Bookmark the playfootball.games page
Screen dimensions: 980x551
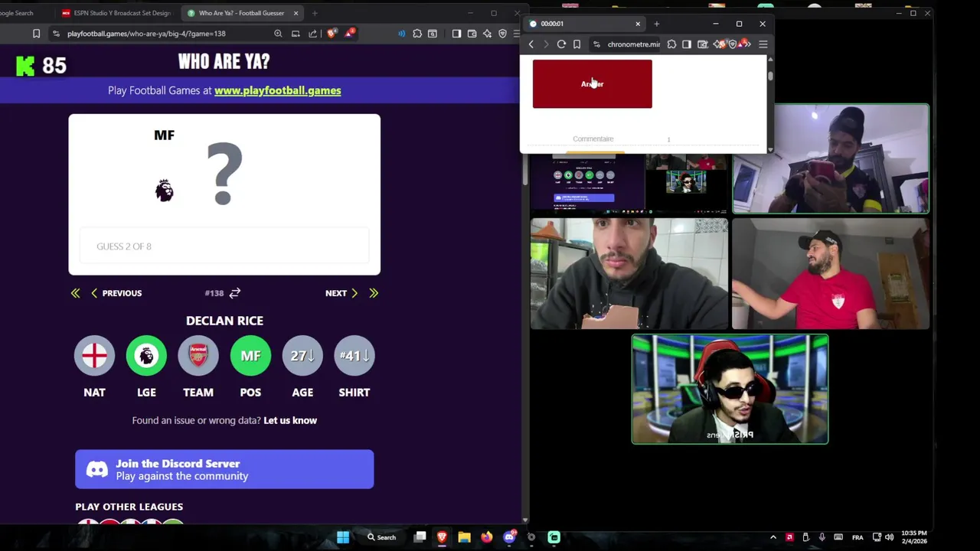pos(36,34)
